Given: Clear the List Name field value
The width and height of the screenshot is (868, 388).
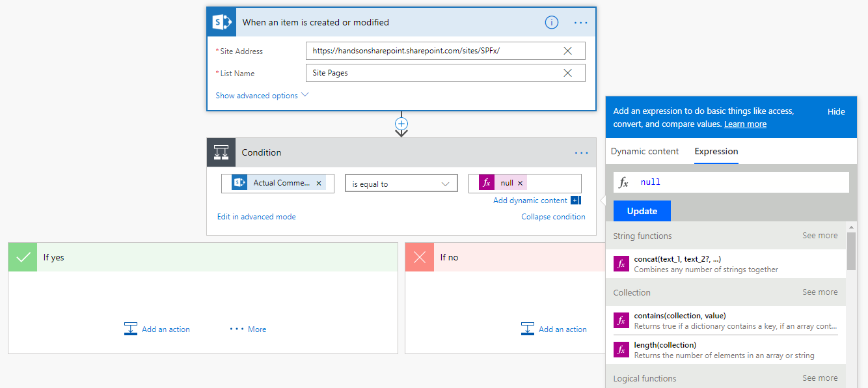Looking at the screenshot, I should click(x=567, y=73).
